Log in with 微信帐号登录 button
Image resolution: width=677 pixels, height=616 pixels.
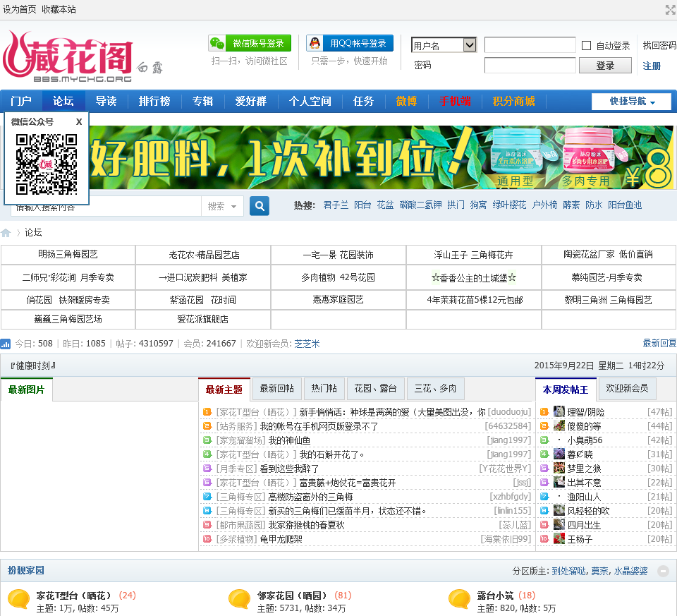coord(250,44)
